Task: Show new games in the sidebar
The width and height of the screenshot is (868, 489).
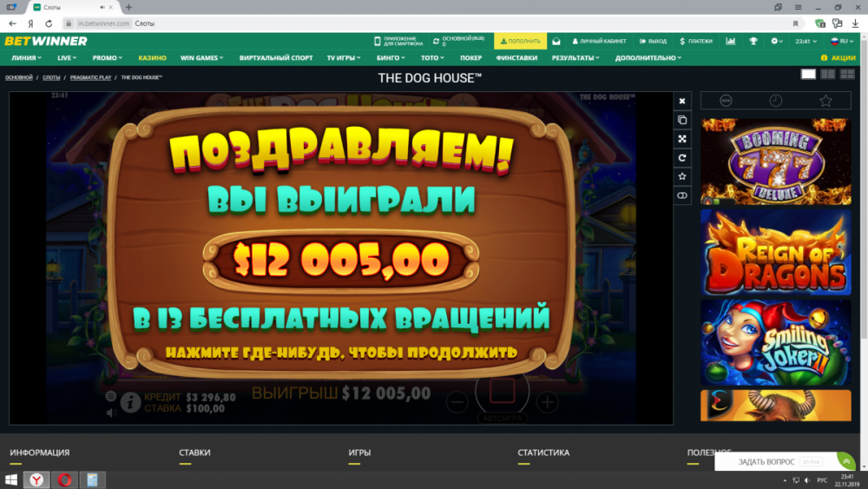Action: [726, 100]
